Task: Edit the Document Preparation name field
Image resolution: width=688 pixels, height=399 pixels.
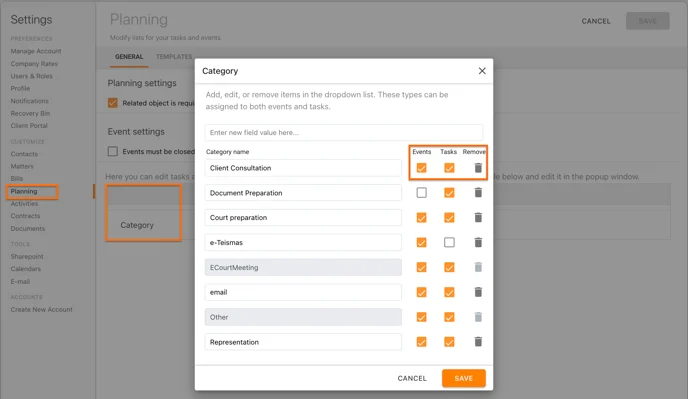Action: [x=303, y=193]
